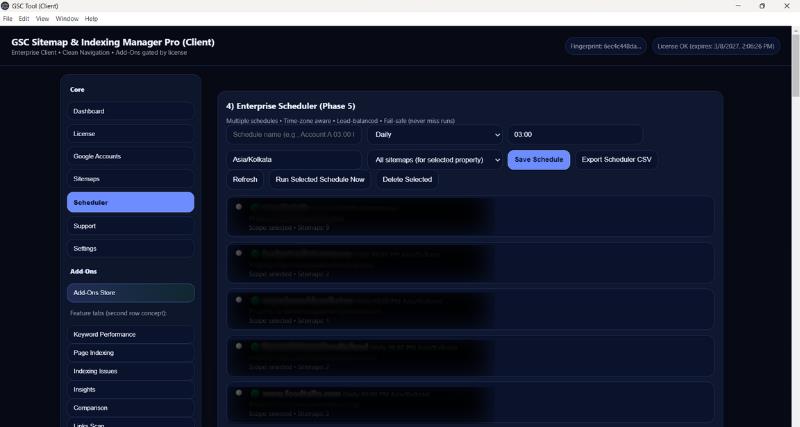
Task: Click the Delete Selected button
Action: coord(407,179)
